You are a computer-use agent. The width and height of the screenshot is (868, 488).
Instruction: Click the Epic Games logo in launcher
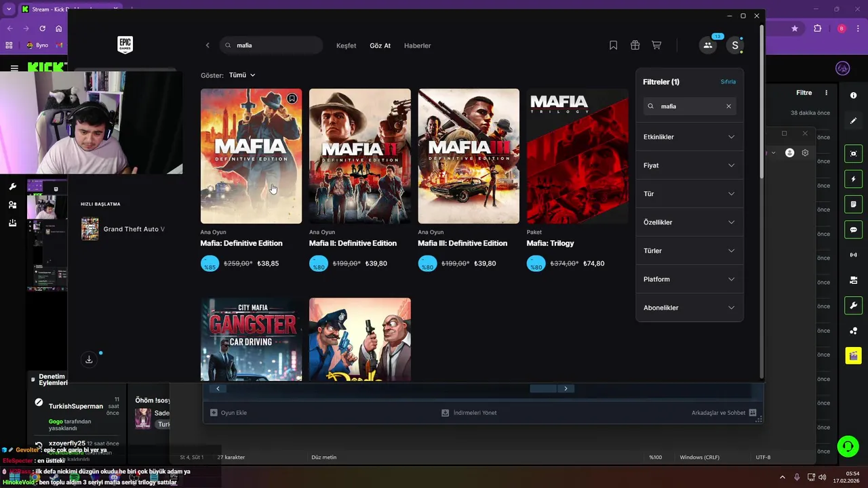125,45
